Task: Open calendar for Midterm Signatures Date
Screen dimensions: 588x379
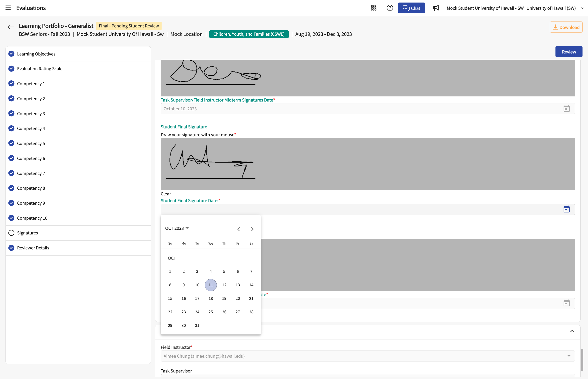Action: point(566,108)
